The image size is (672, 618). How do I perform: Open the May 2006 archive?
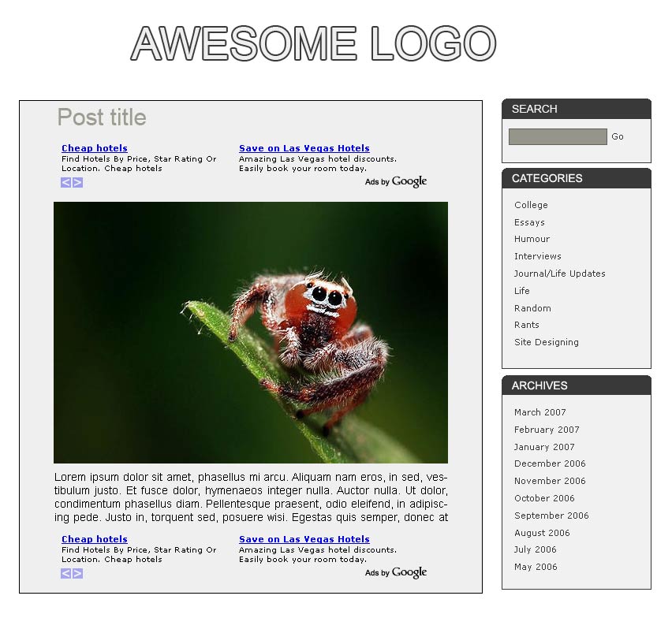[x=536, y=567]
